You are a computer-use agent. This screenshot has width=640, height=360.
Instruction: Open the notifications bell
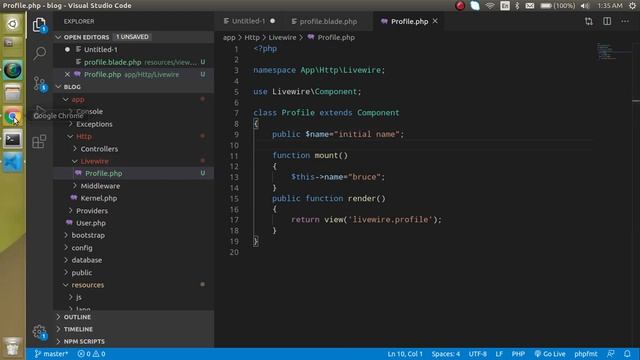point(627,354)
